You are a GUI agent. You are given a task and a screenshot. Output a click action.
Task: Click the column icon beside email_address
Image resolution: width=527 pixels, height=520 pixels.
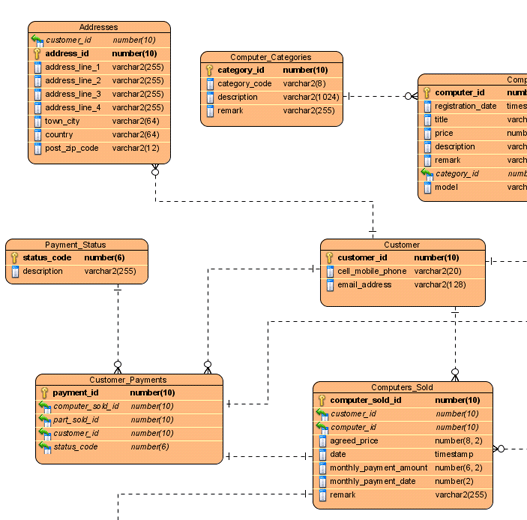(x=330, y=285)
